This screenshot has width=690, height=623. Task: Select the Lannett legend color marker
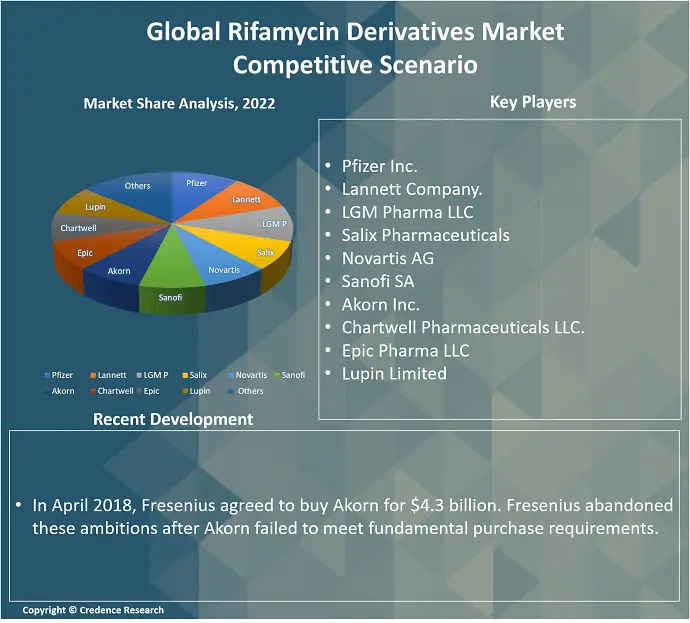coord(93,375)
